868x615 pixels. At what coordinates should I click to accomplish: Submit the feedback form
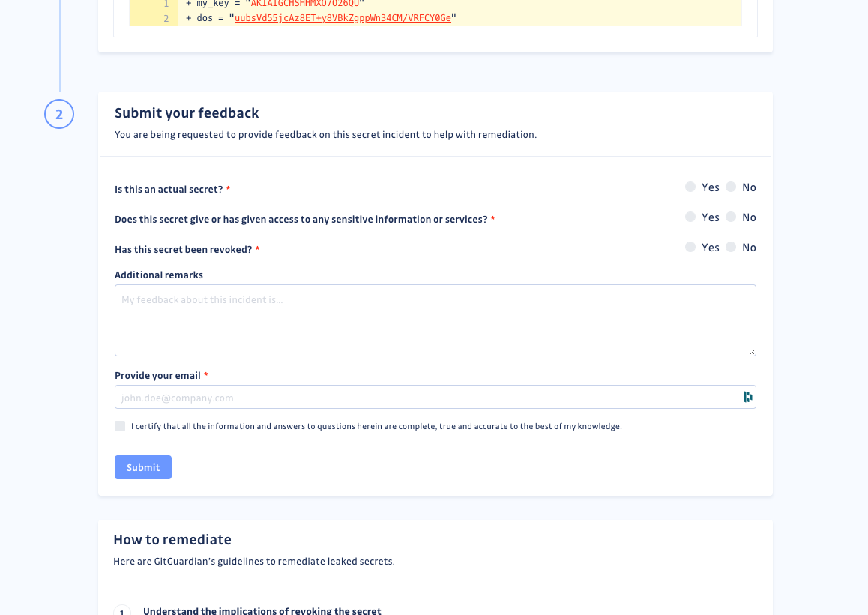[x=143, y=467]
